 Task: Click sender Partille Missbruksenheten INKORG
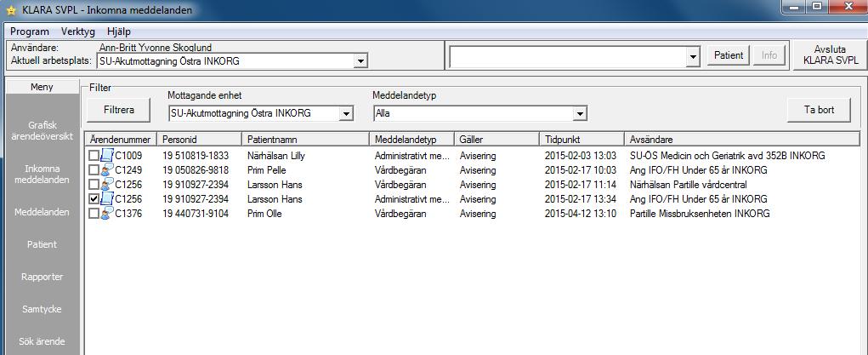pos(700,214)
